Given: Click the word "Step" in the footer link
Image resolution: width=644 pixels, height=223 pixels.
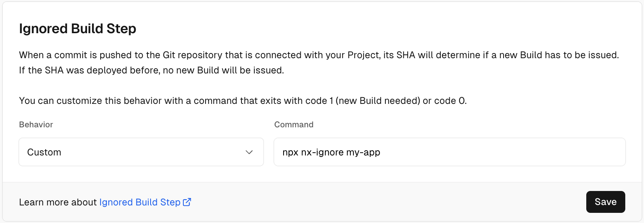Looking at the screenshot, I should point(170,202).
